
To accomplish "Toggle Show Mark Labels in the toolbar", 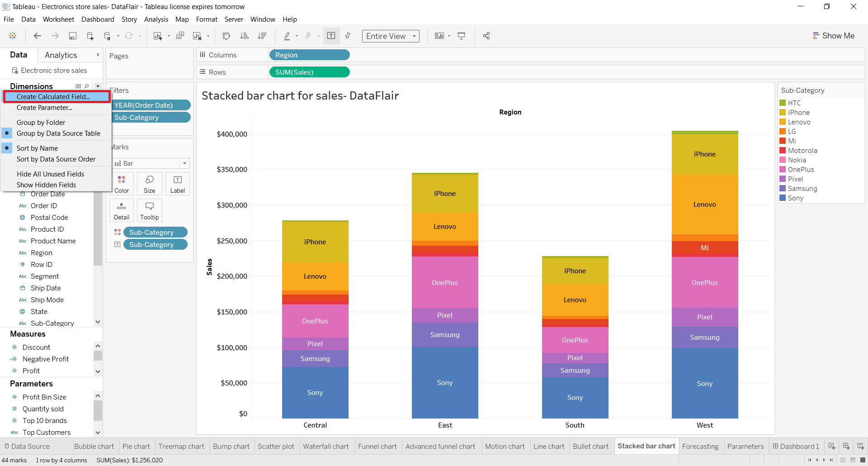I will coord(332,36).
